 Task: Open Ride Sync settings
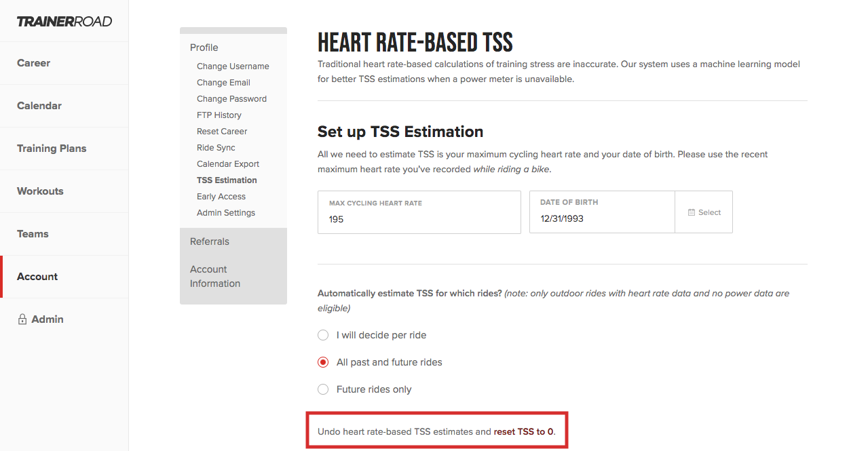pyautogui.click(x=216, y=148)
